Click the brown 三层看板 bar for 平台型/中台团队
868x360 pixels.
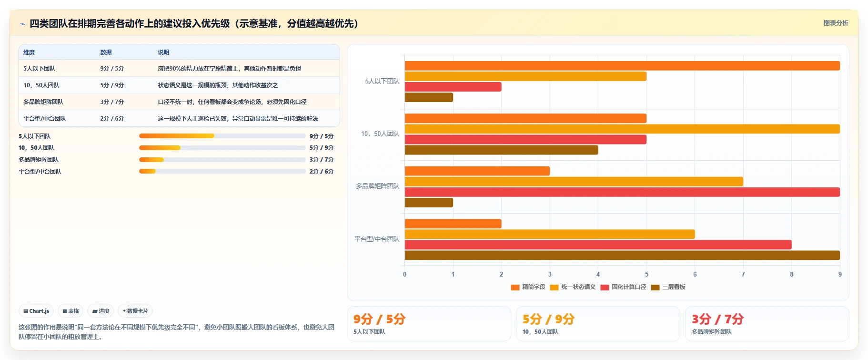pos(622,255)
